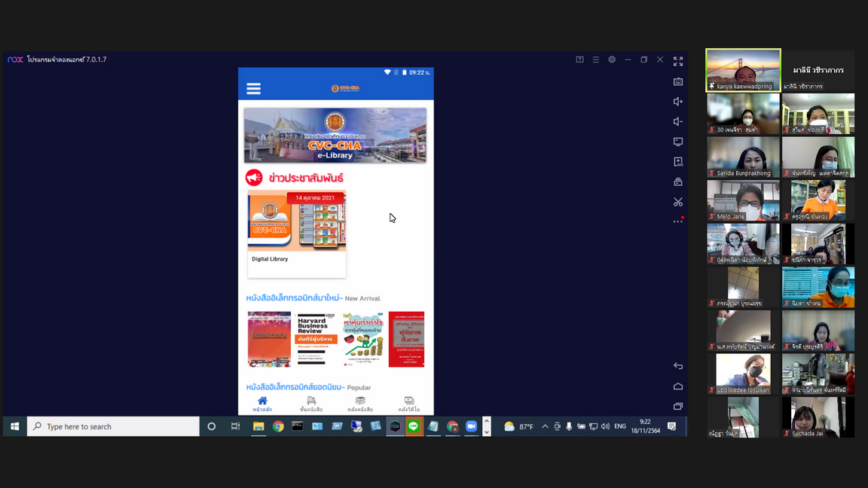
Task: Click the Android back arrow in the Nox sidebar
Action: (678, 366)
